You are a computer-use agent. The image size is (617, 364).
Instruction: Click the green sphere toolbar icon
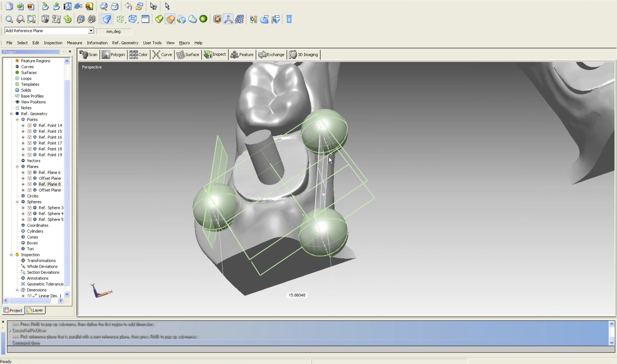pos(203,19)
